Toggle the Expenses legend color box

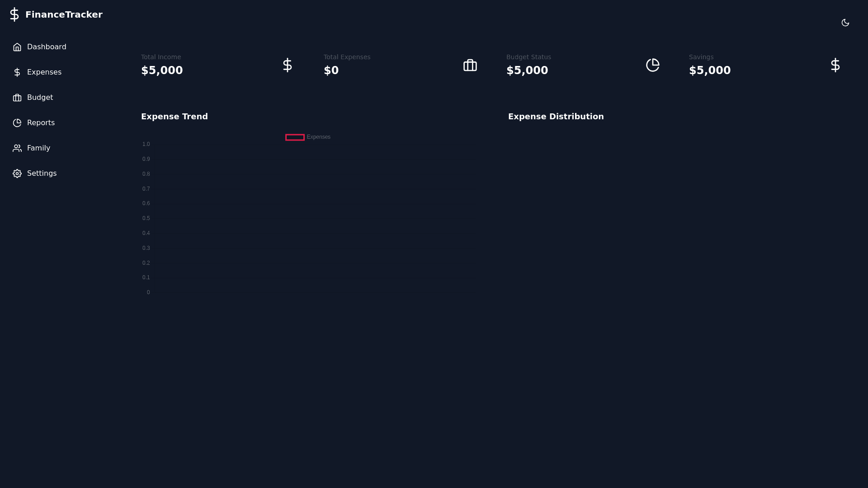295,137
